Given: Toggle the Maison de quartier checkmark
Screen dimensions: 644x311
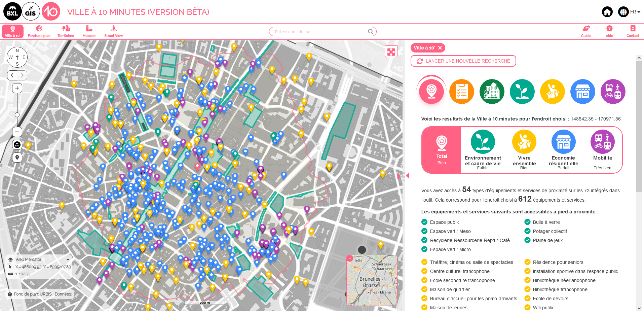Looking at the screenshot, I should 424,289.
